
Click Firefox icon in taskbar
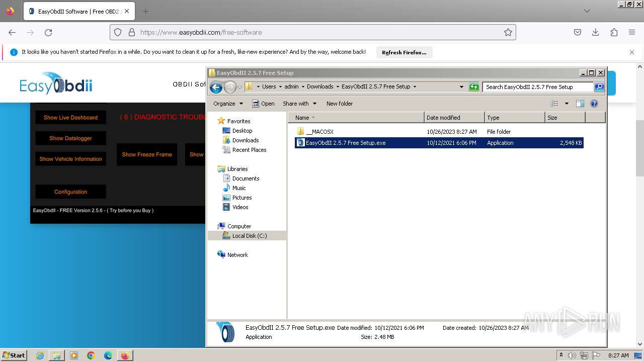[x=125, y=355]
